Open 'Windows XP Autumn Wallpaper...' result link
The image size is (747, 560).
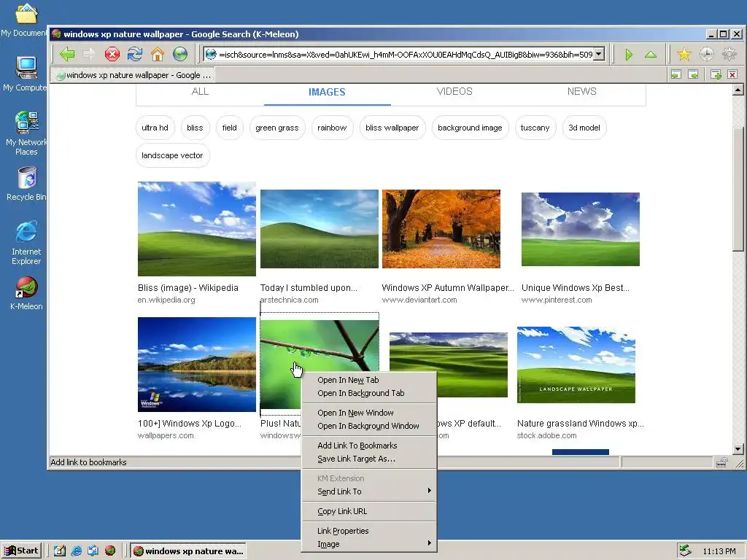448,287
